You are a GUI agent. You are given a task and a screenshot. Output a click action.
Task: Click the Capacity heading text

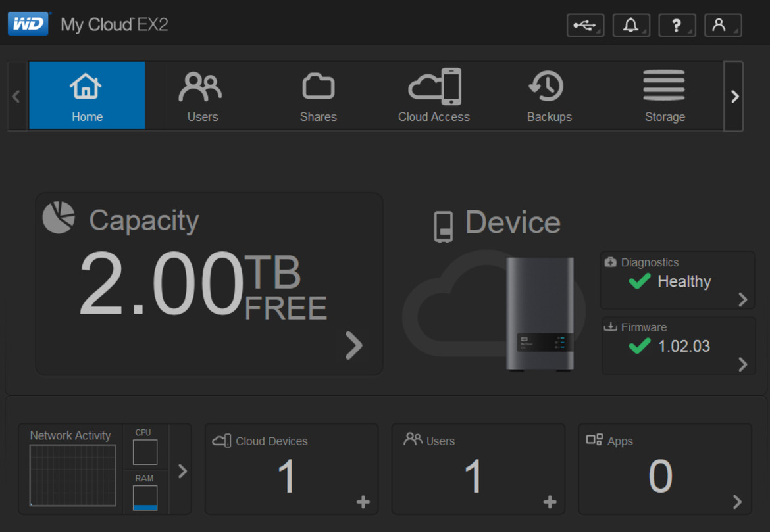point(144,221)
